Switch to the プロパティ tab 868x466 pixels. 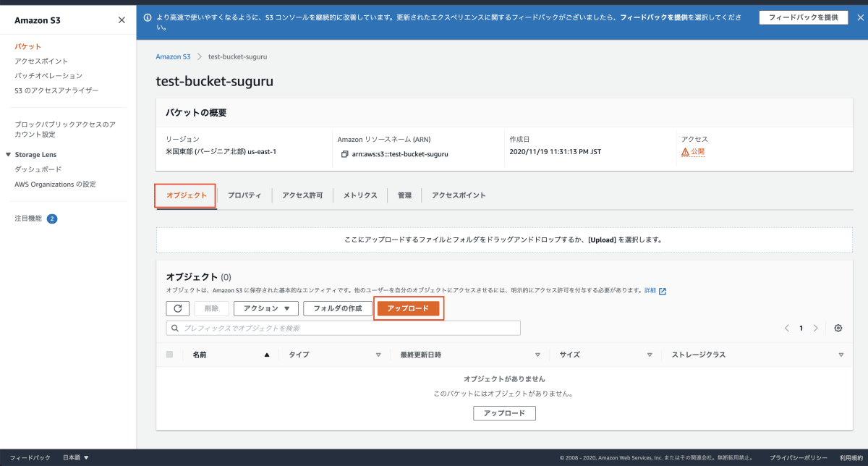pyautogui.click(x=244, y=195)
